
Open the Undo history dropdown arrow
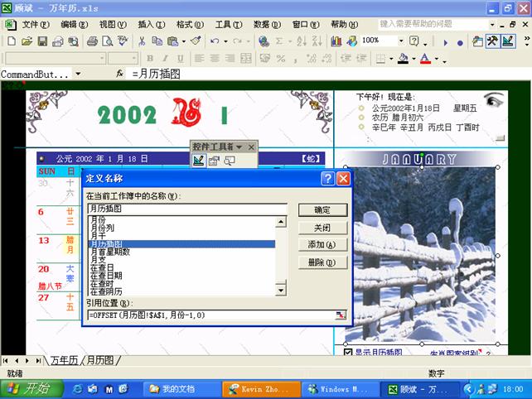pyautogui.click(x=225, y=41)
